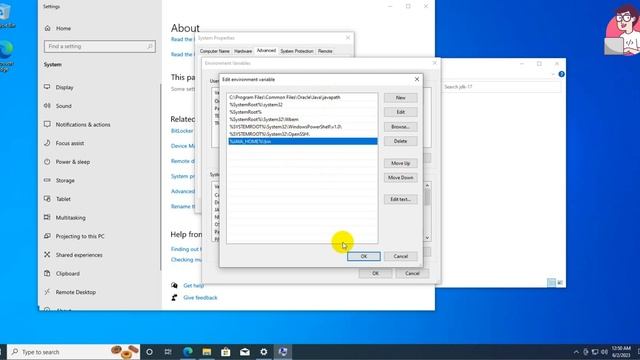This screenshot has height=360, width=640.
Task: Click New in Edit environment variable dialog
Action: click(x=400, y=98)
